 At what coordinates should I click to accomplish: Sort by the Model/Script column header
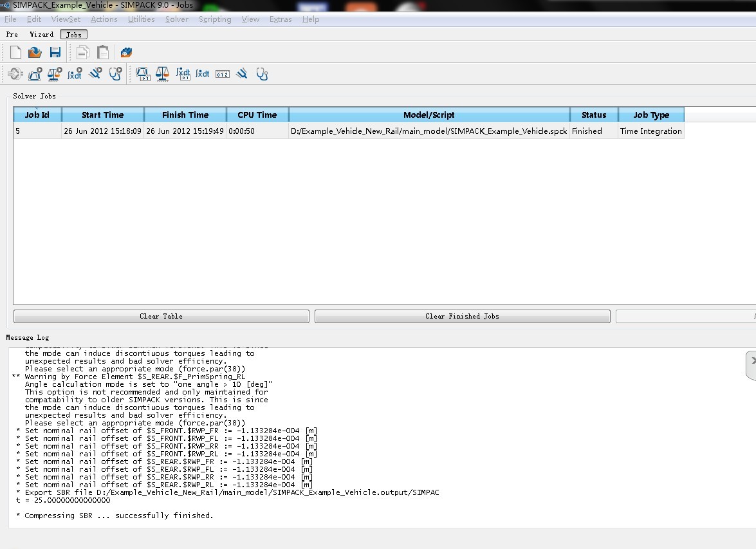[429, 115]
